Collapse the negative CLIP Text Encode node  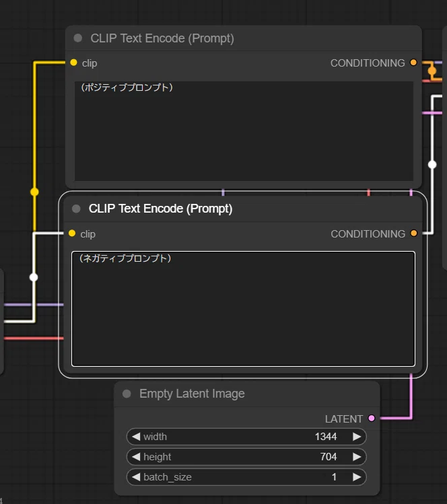76,209
